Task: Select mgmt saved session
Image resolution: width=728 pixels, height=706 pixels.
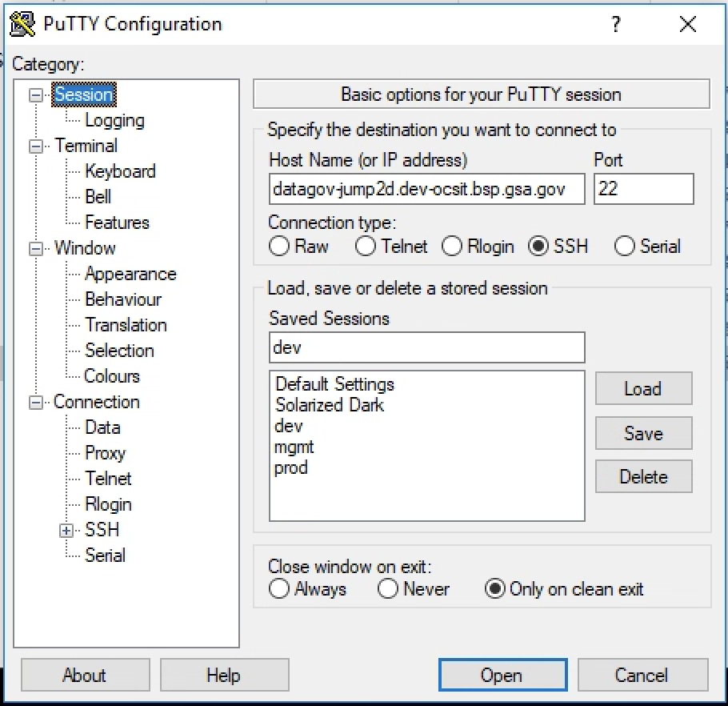Action: point(294,447)
